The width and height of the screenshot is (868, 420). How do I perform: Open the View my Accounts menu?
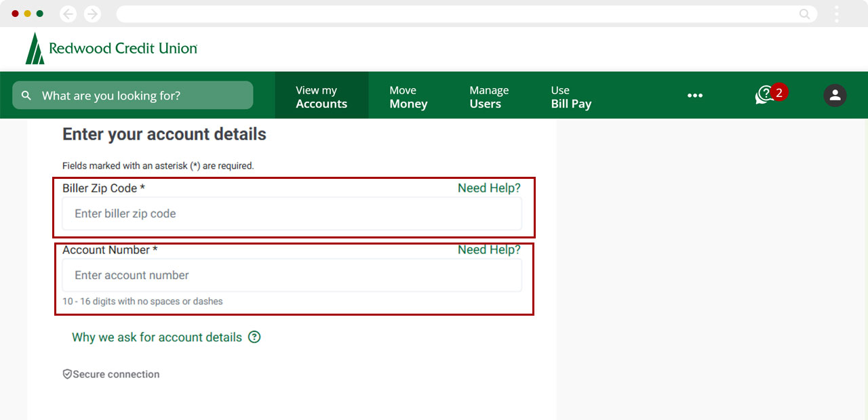(321, 97)
